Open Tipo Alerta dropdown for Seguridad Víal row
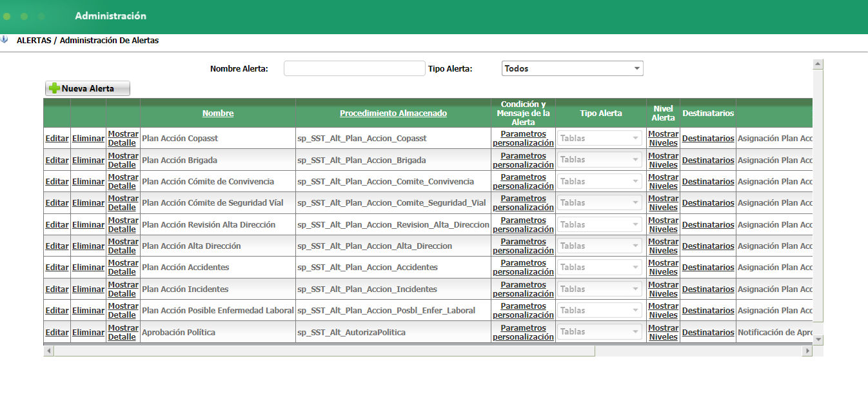 (x=600, y=202)
